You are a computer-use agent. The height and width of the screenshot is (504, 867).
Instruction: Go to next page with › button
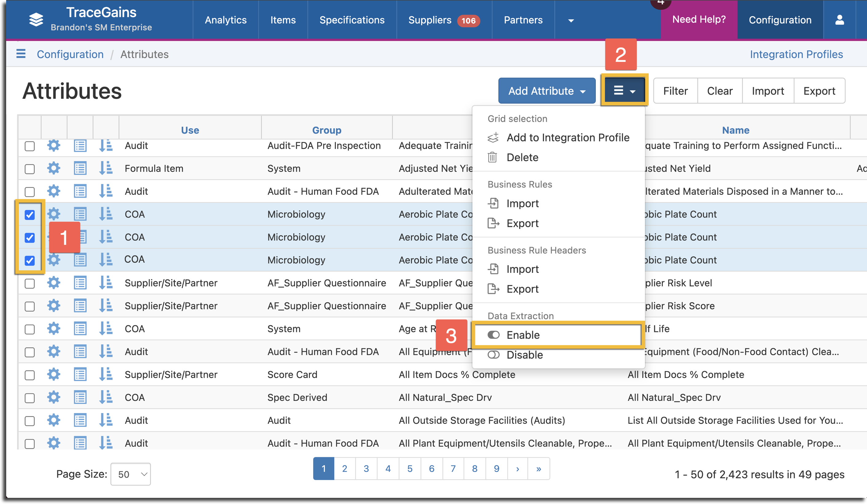[517, 469]
